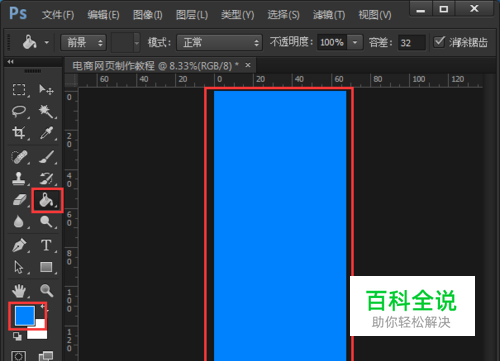Click the 不透明度 100% value field
The height and width of the screenshot is (361, 500).
[332, 43]
